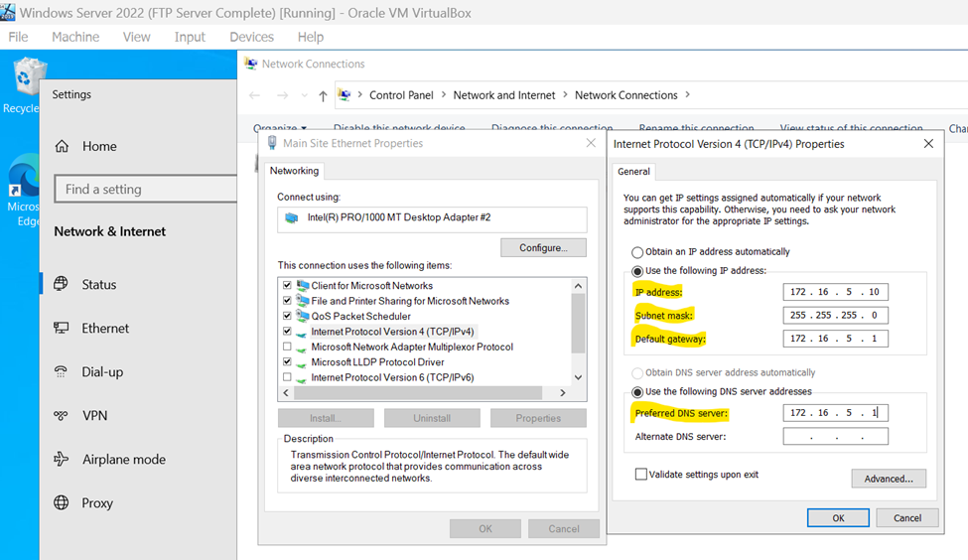This screenshot has height=560, width=968.
Task: Click the Network Connections window icon
Action: tap(250, 64)
